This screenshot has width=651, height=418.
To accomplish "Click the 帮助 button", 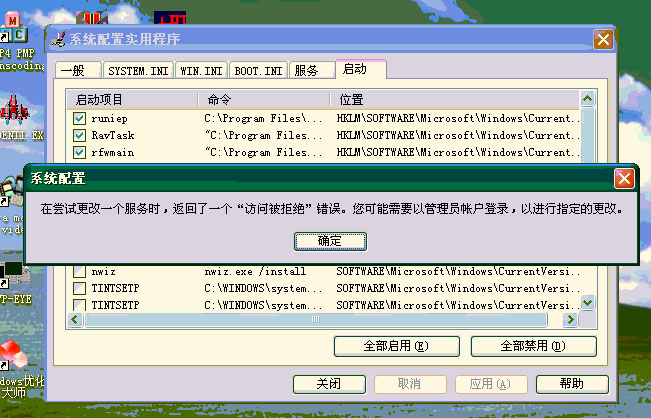I will [572, 384].
